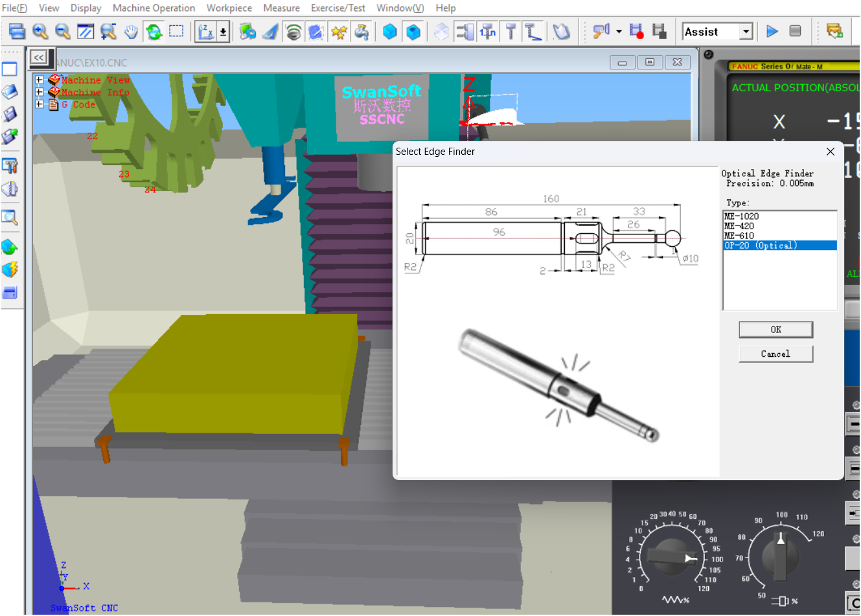The width and height of the screenshot is (861, 616).
Task: Click the cascade windows toolbar icon
Action: pyautogui.click(x=17, y=31)
